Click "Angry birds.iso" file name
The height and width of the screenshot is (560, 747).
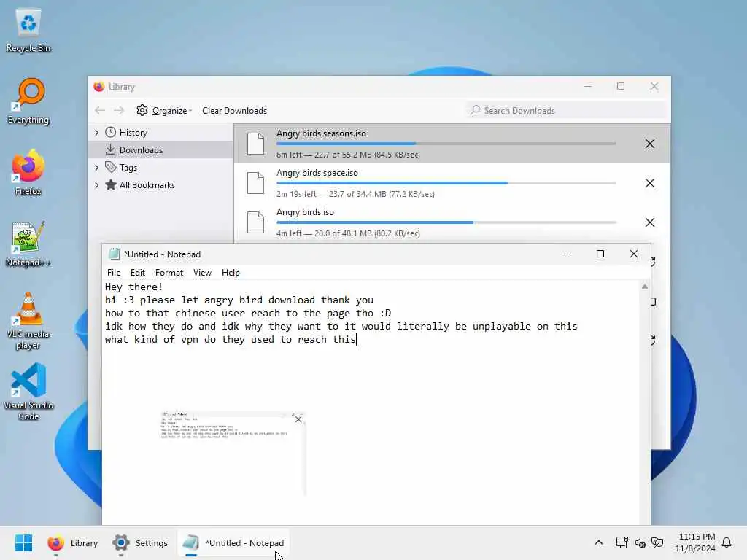coord(305,212)
